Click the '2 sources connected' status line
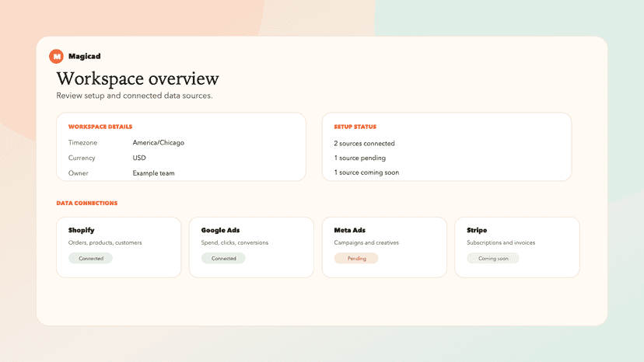Viewport: 644px width, 362px height. tap(364, 143)
